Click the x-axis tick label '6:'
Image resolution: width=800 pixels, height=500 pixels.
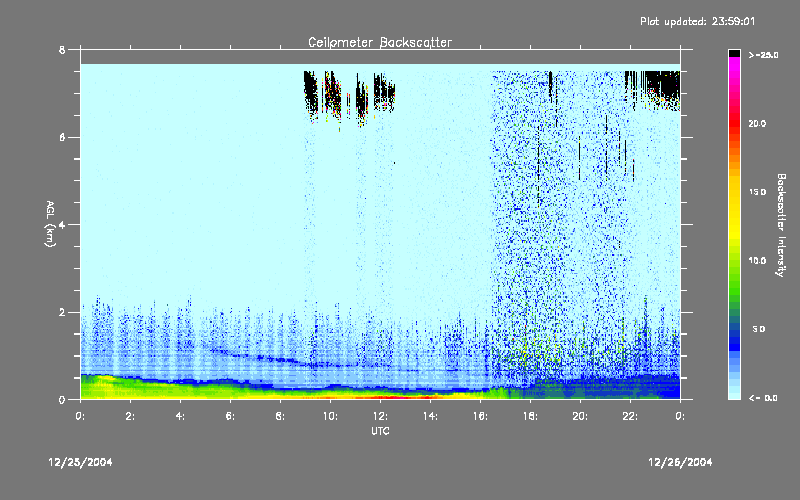pos(231,416)
